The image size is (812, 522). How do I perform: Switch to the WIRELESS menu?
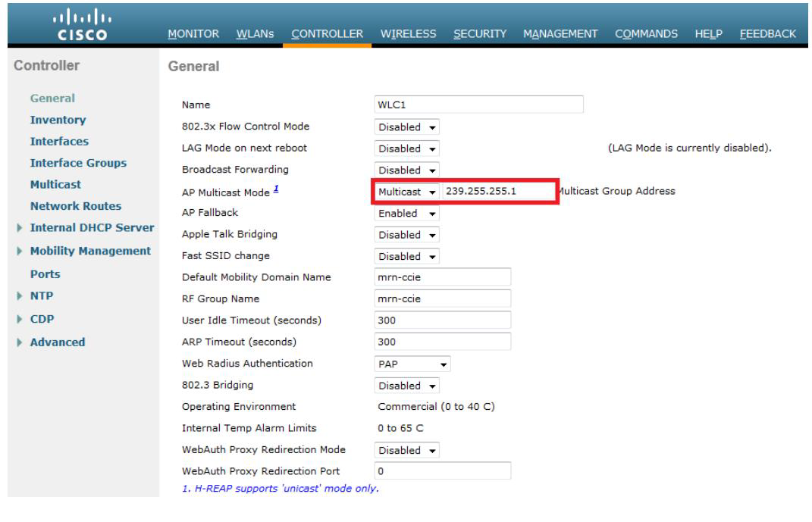click(x=410, y=34)
